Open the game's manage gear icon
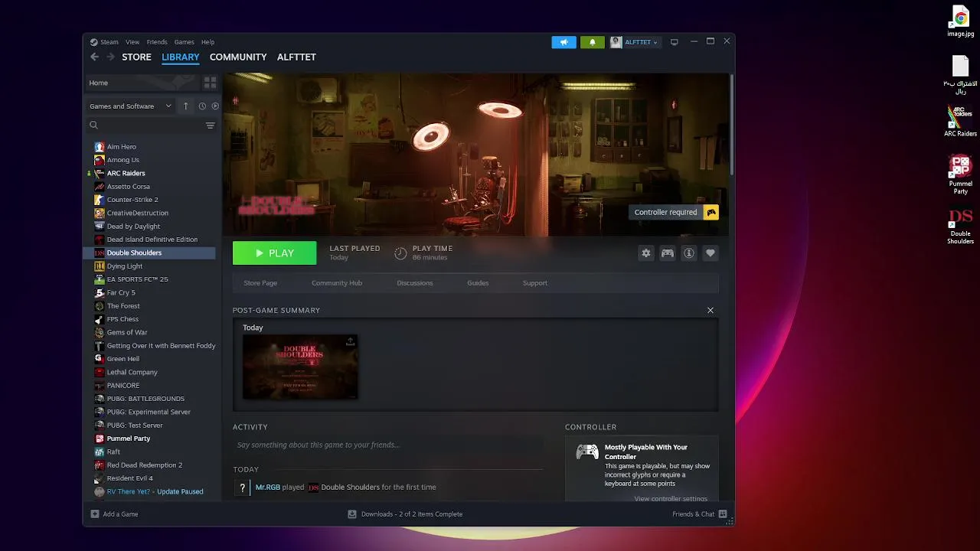Image resolution: width=980 pixels, height=551 pixels. 646,253
